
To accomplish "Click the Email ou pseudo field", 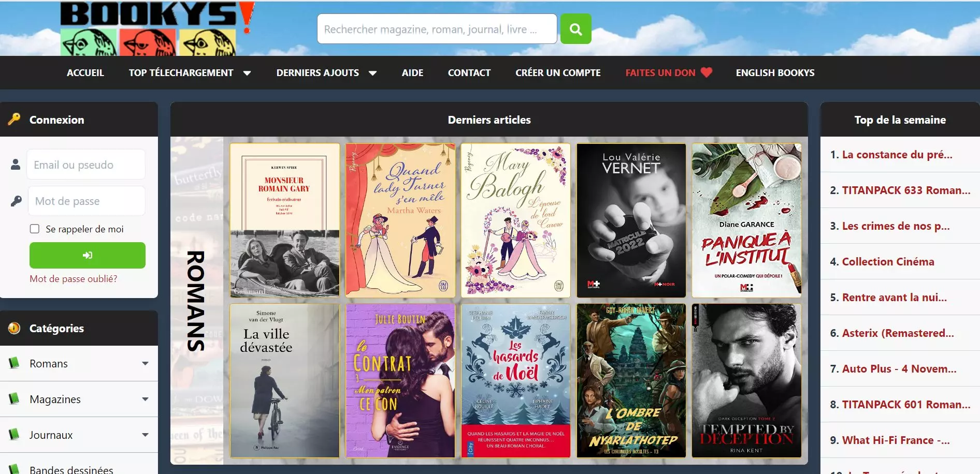I will 86,165.
